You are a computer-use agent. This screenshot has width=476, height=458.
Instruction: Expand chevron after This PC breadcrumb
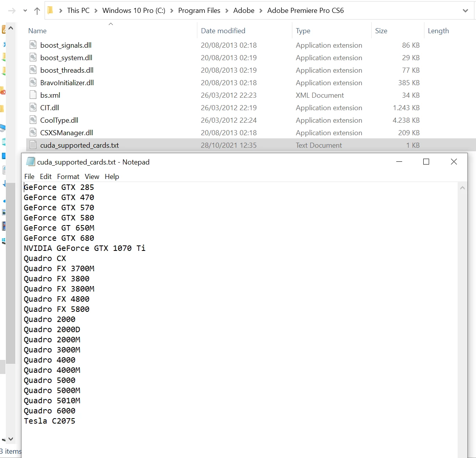click(96, 11)
